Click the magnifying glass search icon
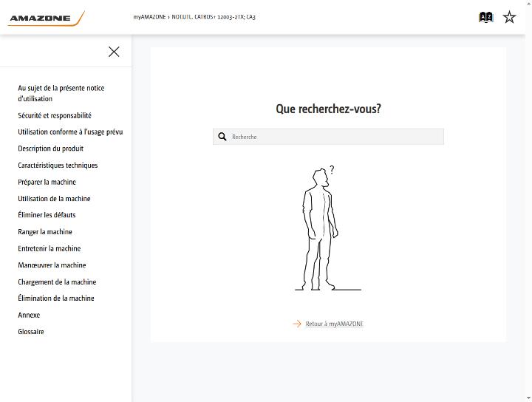Image resolution: width=532 pixels, height=402 pixels. point(222,137)
